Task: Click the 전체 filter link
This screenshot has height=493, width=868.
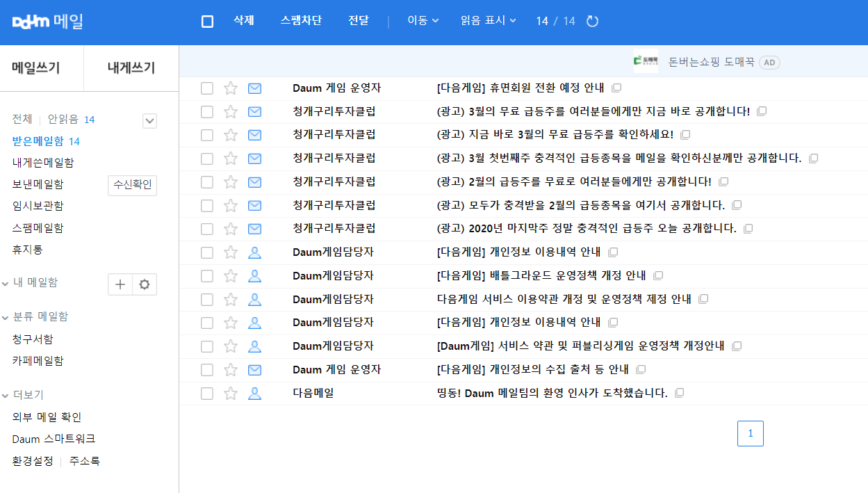Action: (22, 120)
